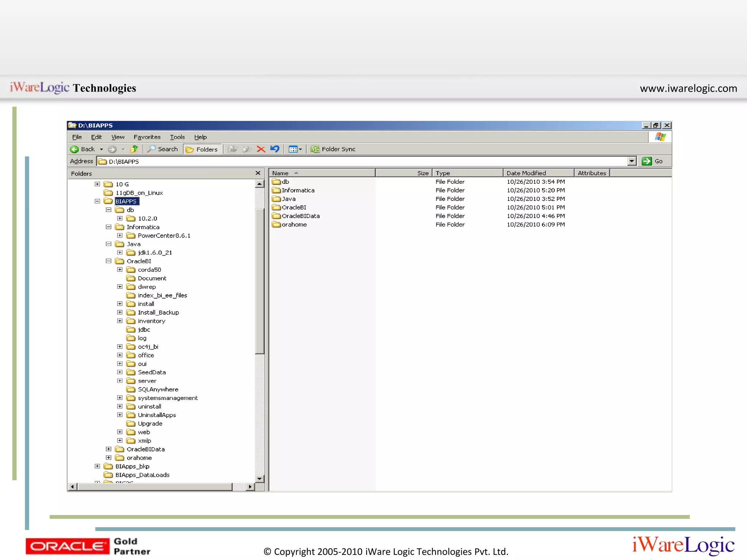This screenshot has height=560, width=747.
Task: Select the orahome folder icon in file list
Action: click(x=276, y=225)
